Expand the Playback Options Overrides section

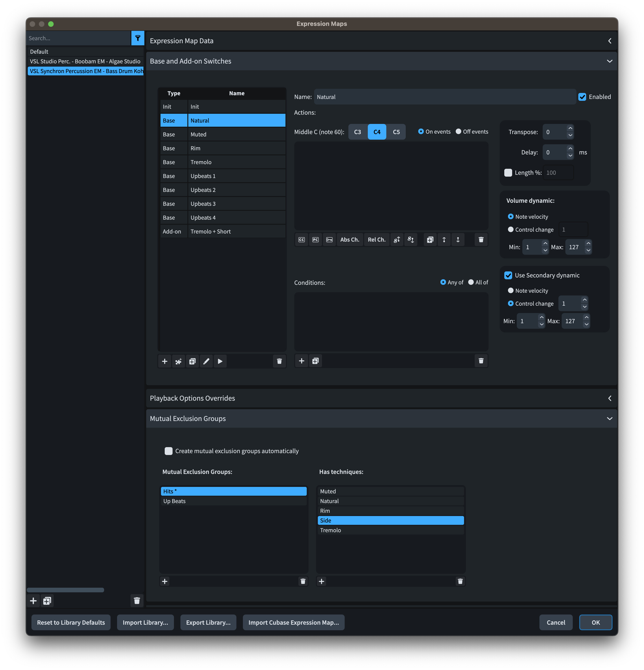[x=610, y=398]
